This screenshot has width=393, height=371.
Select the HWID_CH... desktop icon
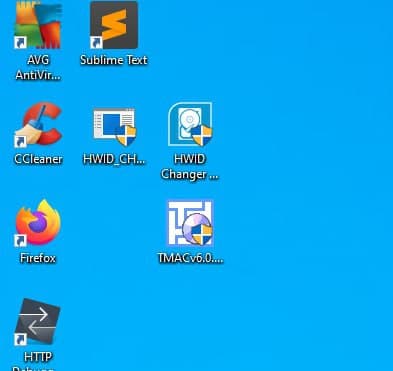[x=114, y=126]
